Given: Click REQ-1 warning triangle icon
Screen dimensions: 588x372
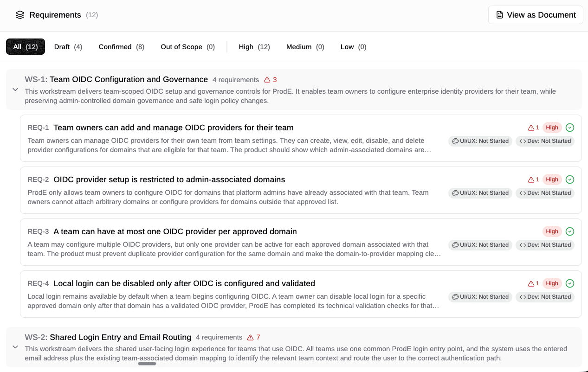Looking at the screenshot, I should 531,128.
